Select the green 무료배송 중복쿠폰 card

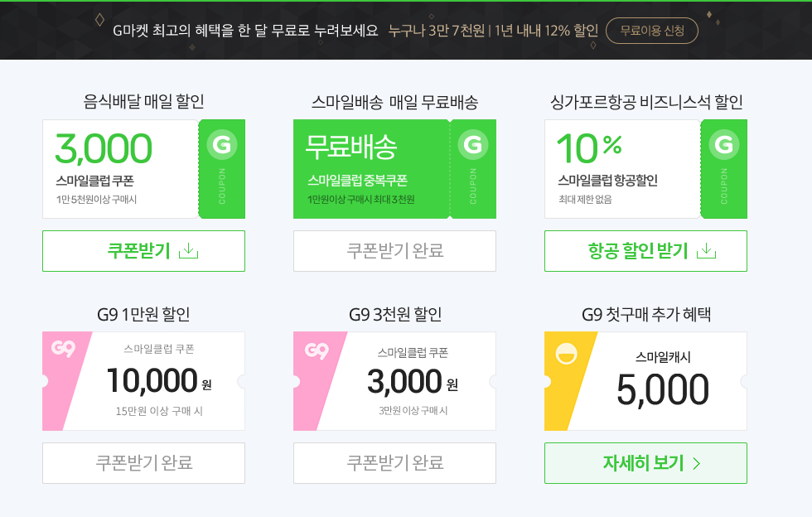click(x=371, y=169)
